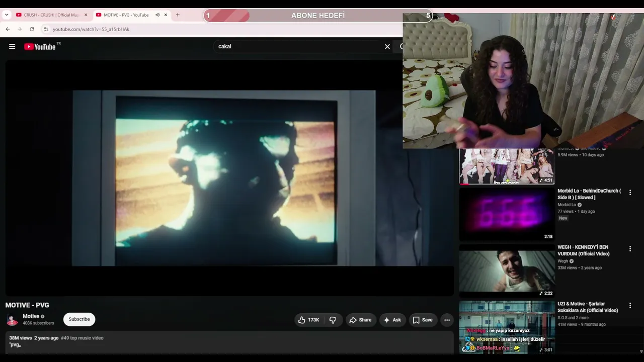Open the recommended thumbnail with 4:51 duration
This screenshot has height=362, width=644.
(507, 166)
